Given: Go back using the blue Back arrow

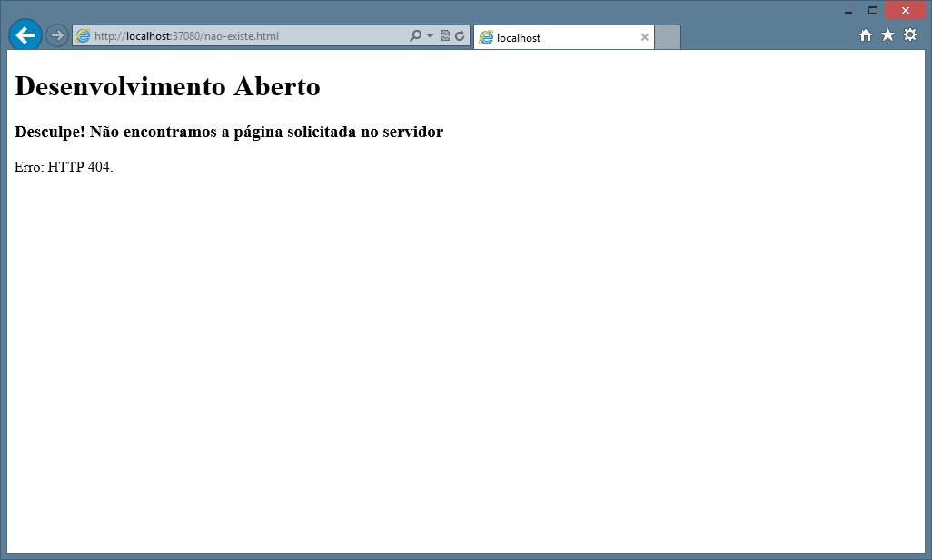Looking at the screenshot, I should (25, 35).
